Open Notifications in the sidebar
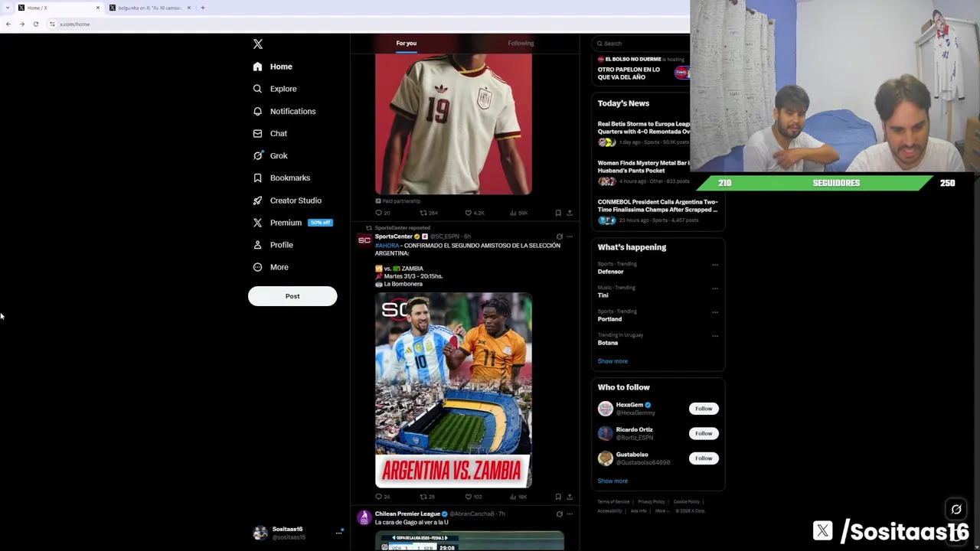 [284, 111]
